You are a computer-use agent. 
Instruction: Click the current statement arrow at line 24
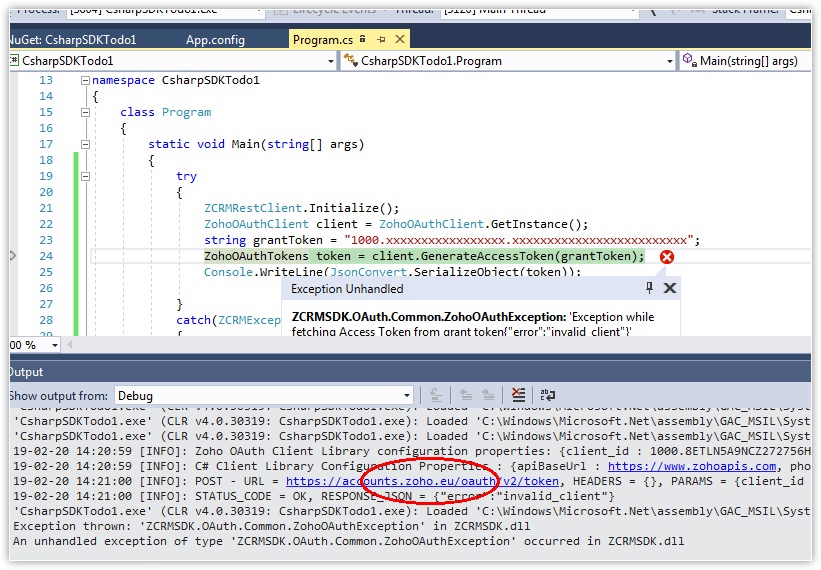pyautogui.click(x=13, y=256)
